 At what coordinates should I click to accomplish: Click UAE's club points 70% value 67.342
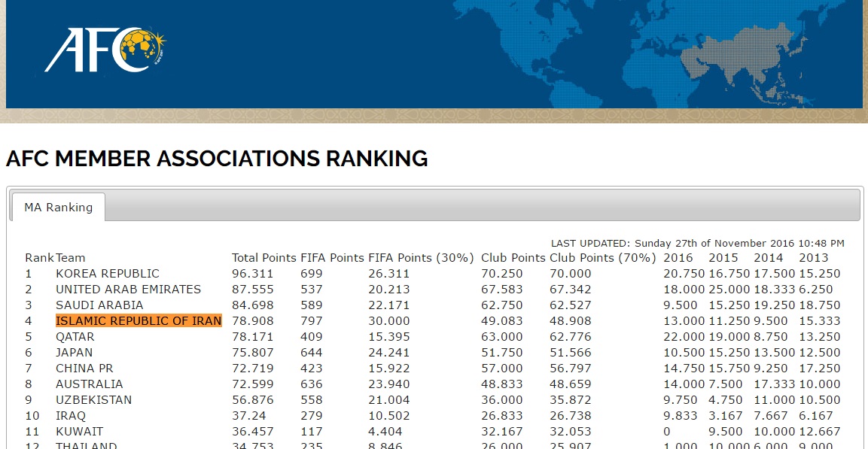coord(570,290)
